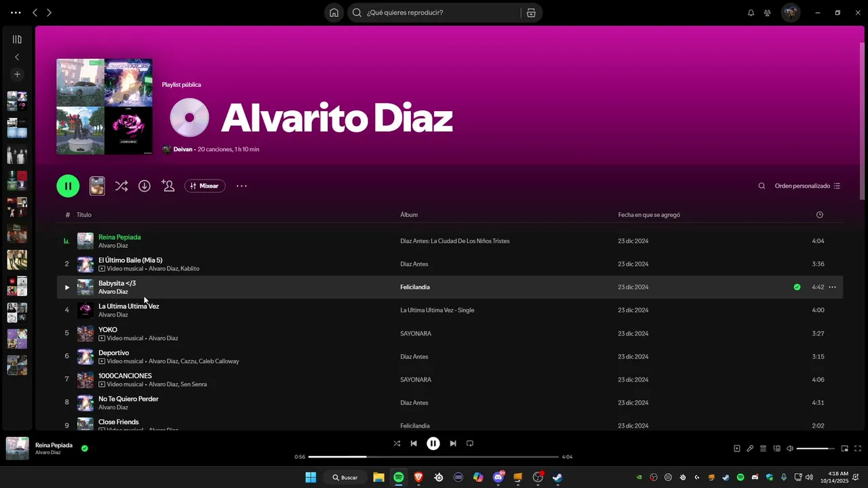Open the Orden personalizado sort dropdown
This screenshot has height=488, width=868.
point(808,186)
